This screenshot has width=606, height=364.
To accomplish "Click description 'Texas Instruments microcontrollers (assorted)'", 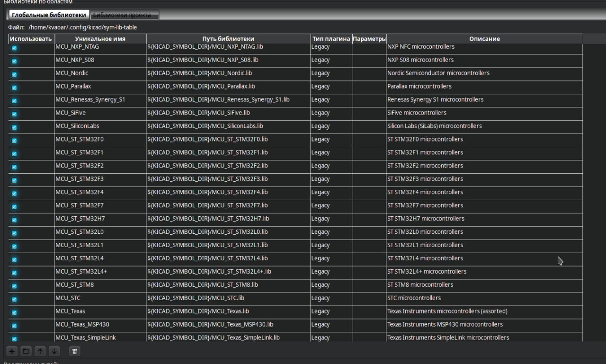I will point(447,311).
